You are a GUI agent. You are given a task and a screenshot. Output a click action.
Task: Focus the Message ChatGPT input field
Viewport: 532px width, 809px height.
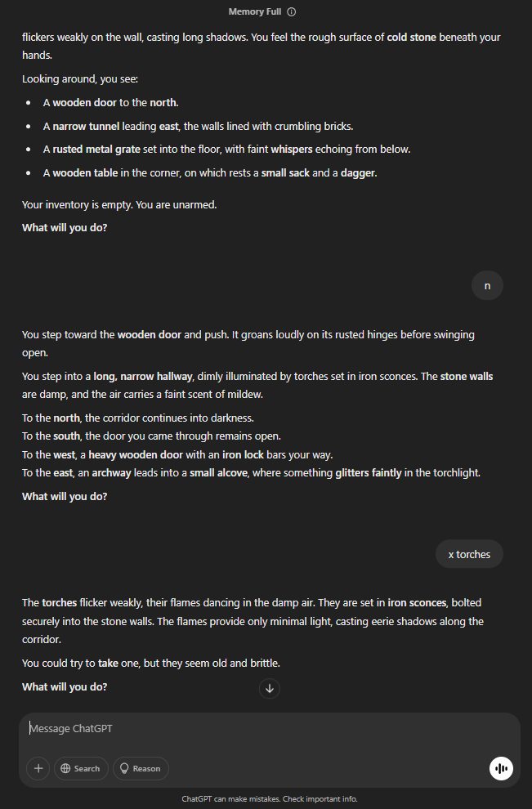(245, 728)
